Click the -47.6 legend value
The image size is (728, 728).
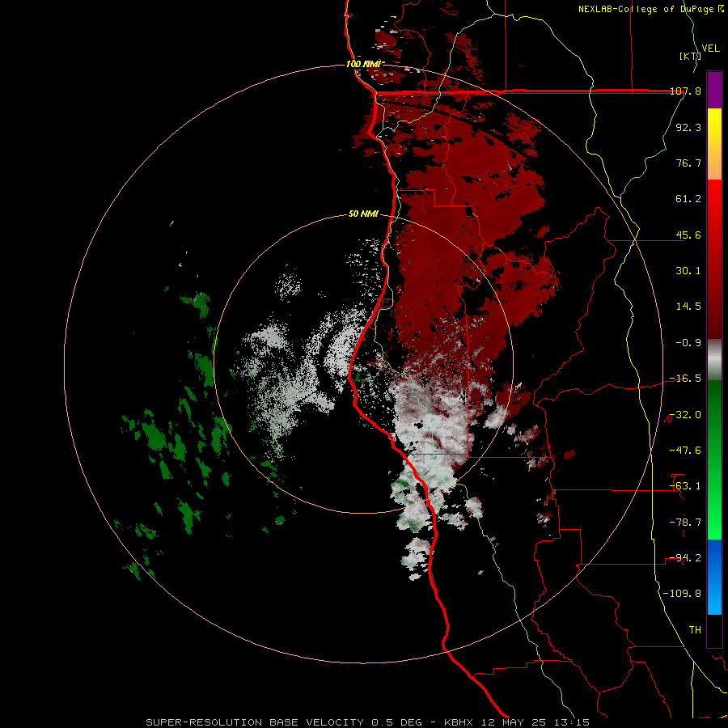pyautogui.click(x=685, y=451)
